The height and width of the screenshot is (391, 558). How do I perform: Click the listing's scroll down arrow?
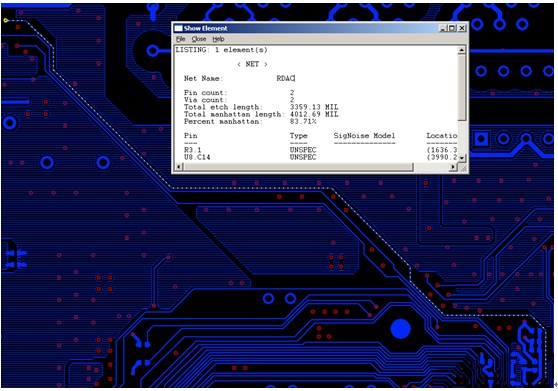point(462,158)
